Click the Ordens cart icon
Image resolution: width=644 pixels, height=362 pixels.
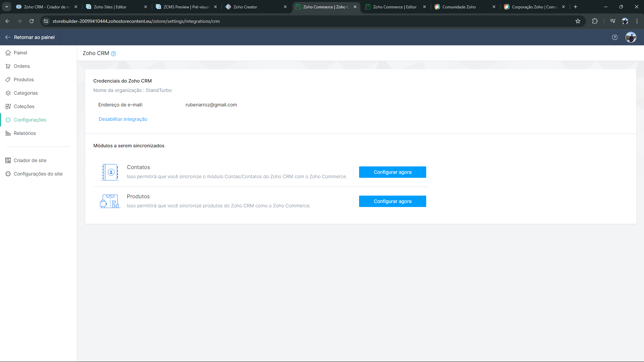8,66
